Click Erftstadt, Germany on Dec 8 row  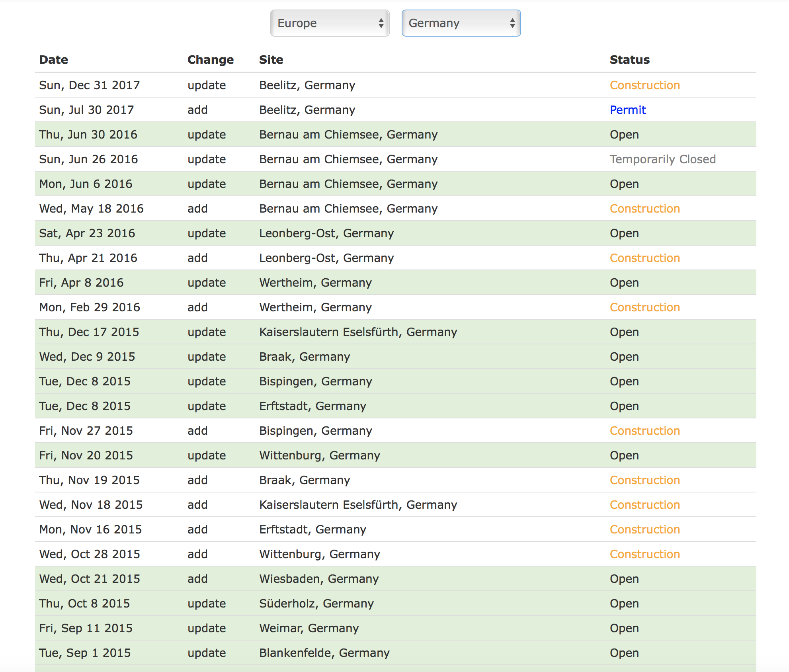pyautogui.click(x=313, y=406)
